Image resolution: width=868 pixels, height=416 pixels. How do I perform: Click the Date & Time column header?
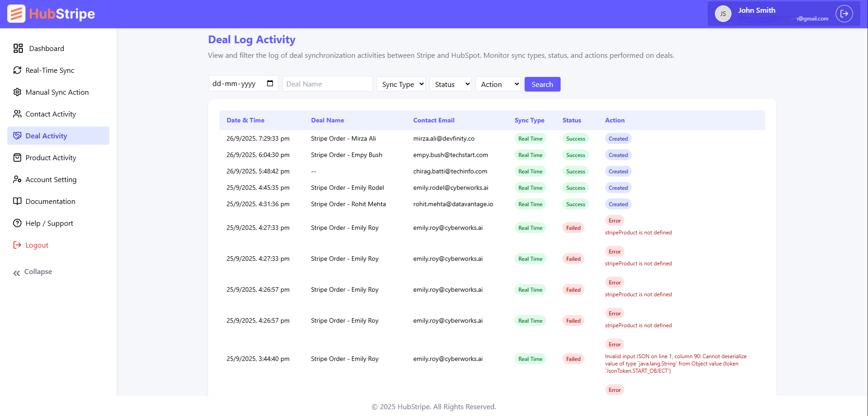(x=245, y=120)
